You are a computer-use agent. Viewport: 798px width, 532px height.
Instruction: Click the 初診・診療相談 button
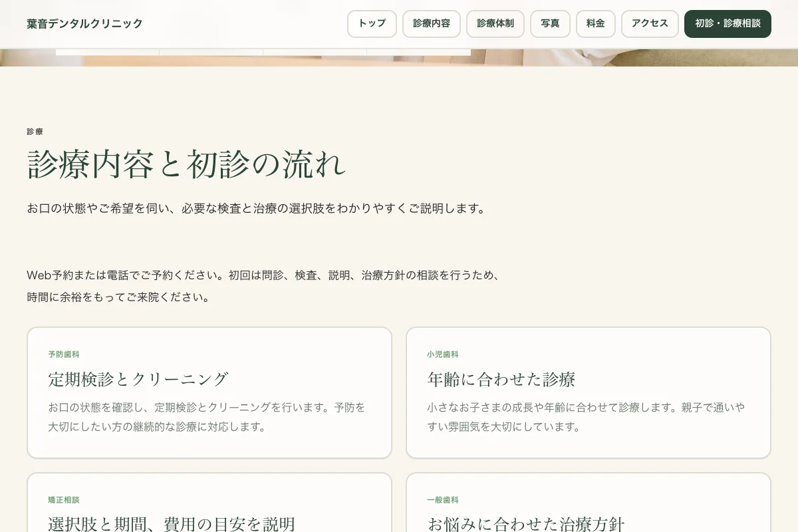728,24
